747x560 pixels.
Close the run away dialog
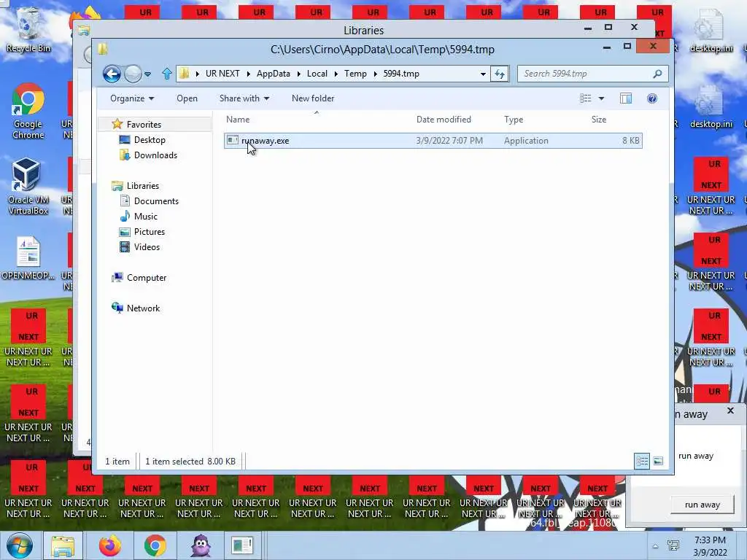(x=730, y=411)
